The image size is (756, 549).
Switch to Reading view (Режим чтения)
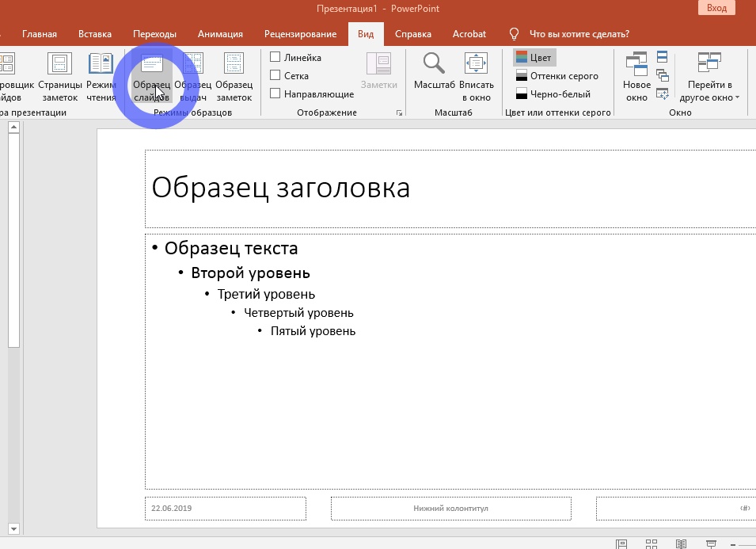click(101, 76)
